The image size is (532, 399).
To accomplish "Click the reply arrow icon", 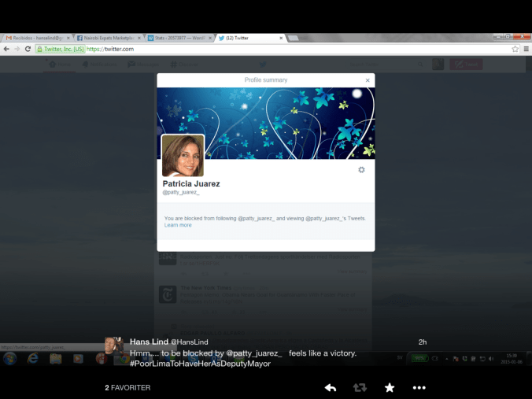I will click(331, 387).
